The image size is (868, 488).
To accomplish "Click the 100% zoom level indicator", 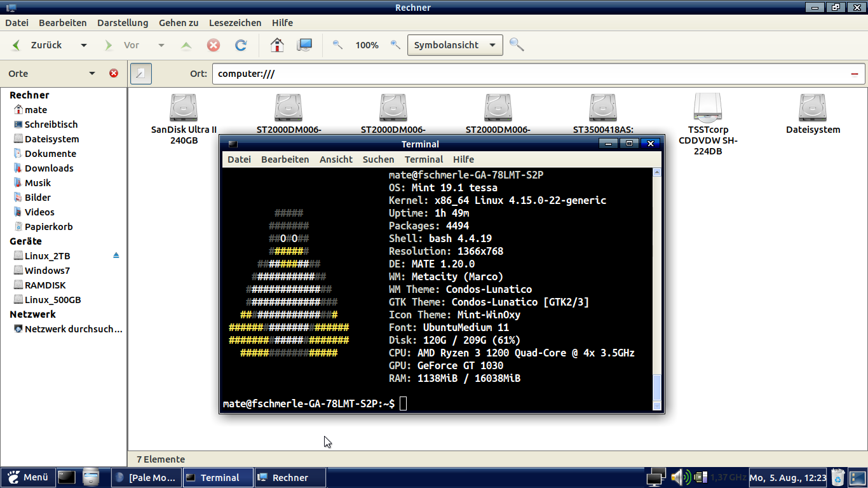I will 367,44.
